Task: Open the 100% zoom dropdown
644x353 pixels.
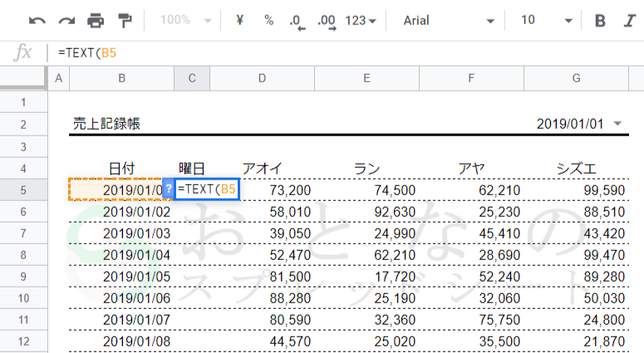Action: tap(185, 20)
